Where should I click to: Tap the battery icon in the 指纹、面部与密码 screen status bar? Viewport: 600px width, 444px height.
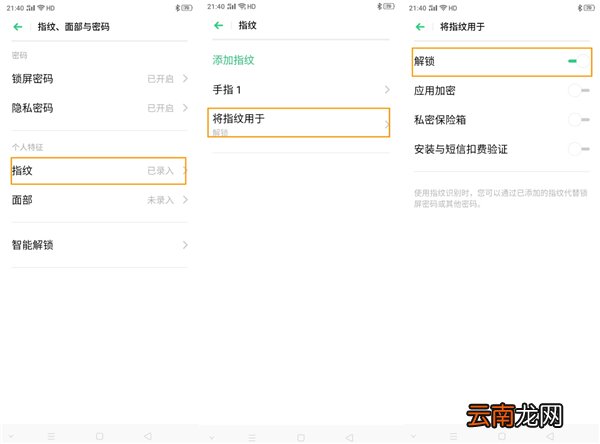tap(187, 8)
